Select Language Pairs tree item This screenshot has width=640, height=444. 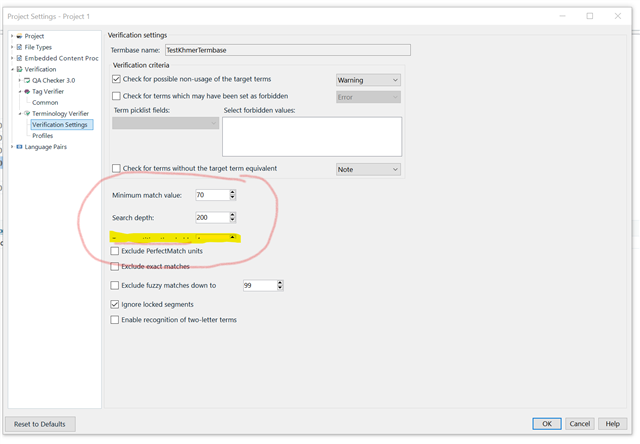45,147
